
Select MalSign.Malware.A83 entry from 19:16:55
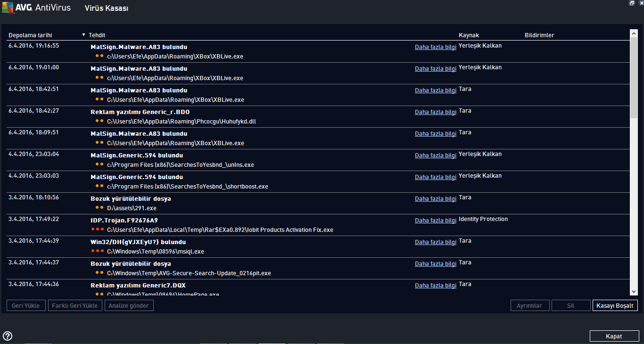(318, 52)
